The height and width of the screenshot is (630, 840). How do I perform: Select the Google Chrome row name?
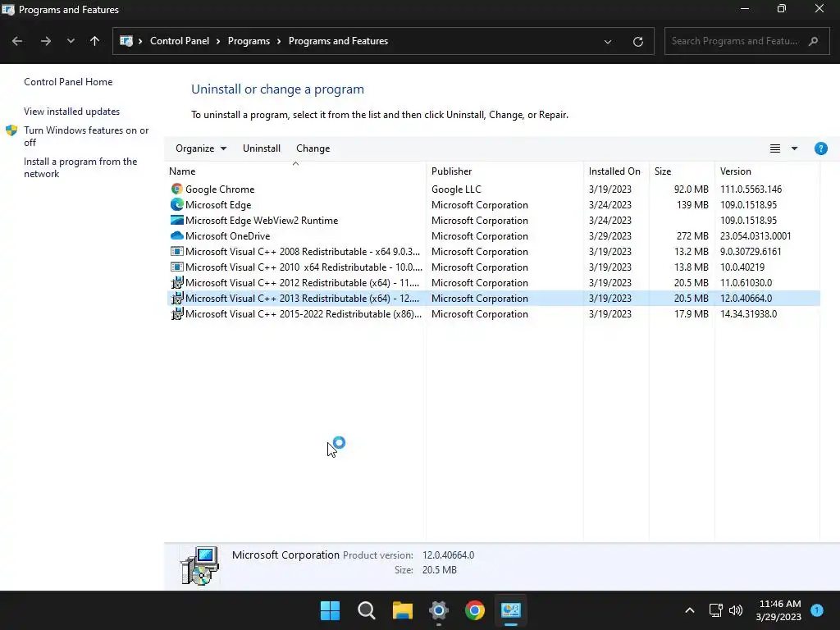[x=220, y=189]
